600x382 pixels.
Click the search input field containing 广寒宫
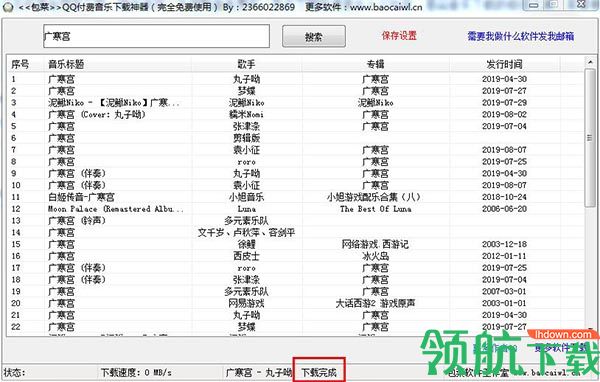[156, 36]
